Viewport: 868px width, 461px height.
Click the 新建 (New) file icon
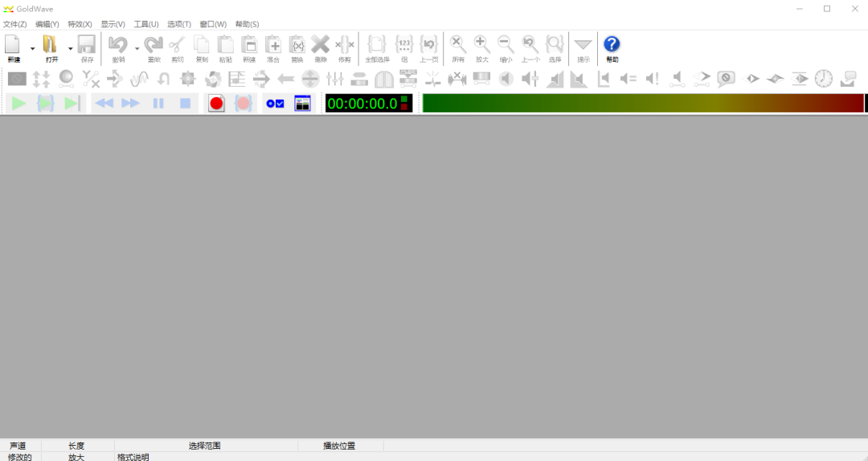[14, 45]
